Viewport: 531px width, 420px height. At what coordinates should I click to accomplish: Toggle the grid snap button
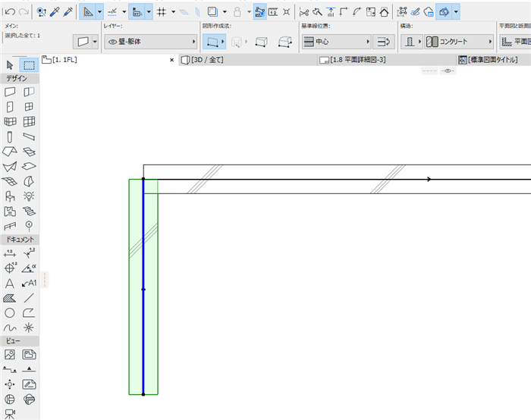pos(161,12)
